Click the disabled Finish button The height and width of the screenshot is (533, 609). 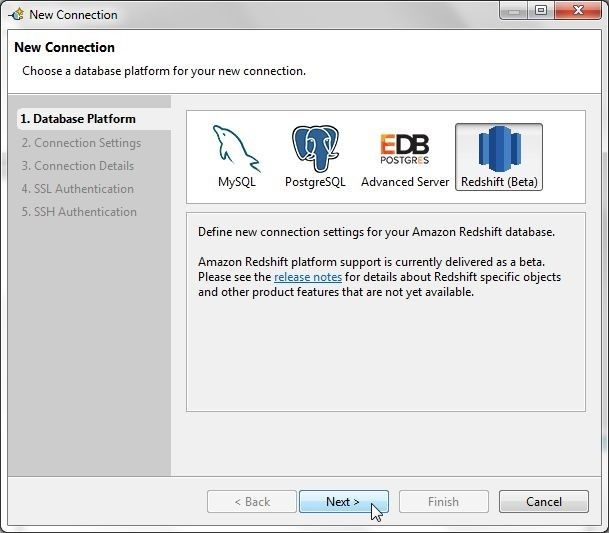444,502
